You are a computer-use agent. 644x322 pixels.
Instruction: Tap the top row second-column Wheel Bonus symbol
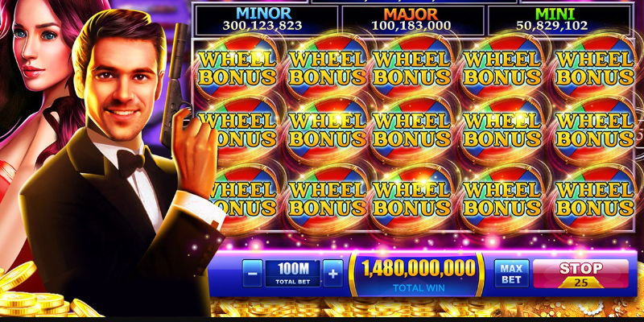pyautogui.click(x=327, y=67)
